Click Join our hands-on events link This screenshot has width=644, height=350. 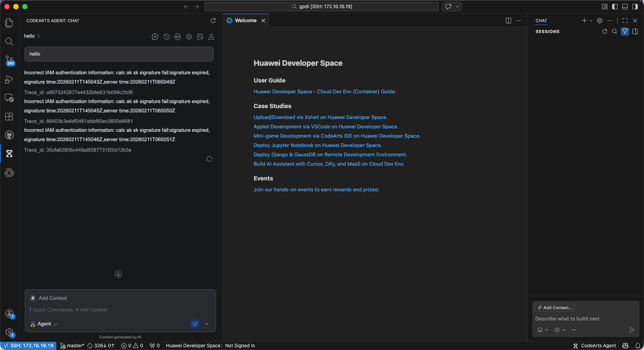[316, 189]
